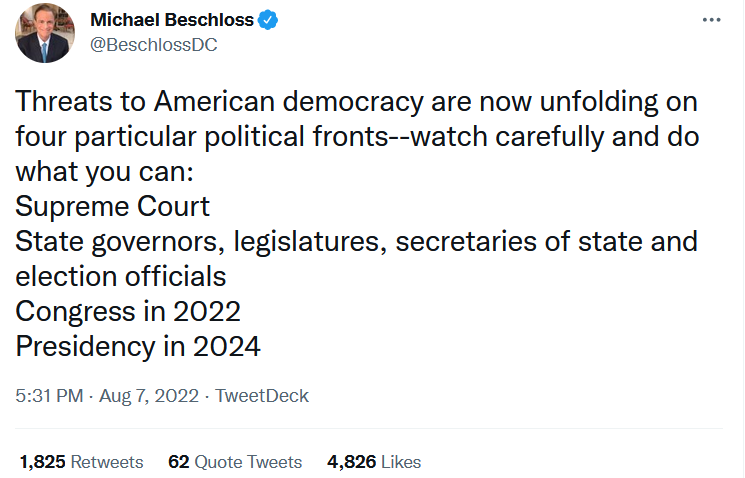Image resolution: width=745 pixels, height=478 pixels.
Task: Click the "four particular political fronts" line
Action: [356, 137]
